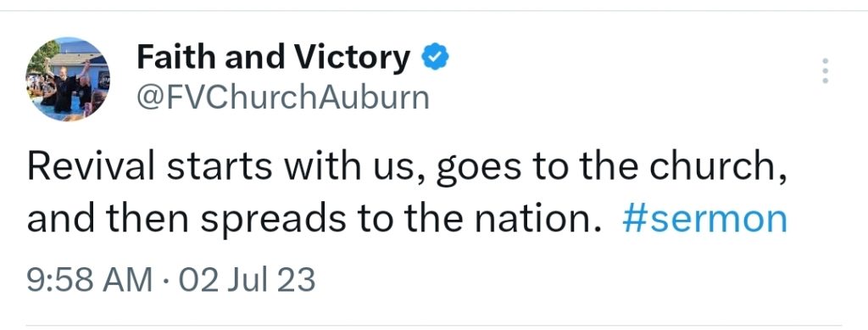The image size is (868, 330).
Task: Click the top dot of the overflow menu
Action: click(825, 59)
